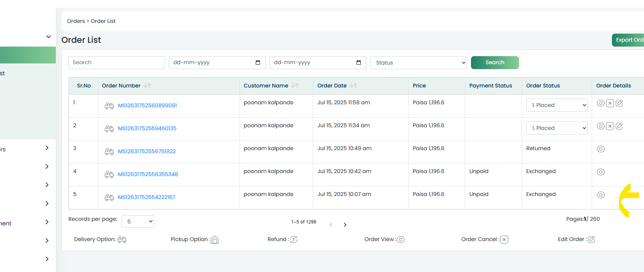
Task: Click 'Returned' status text in row 3
Action: (x=538, y=148)
